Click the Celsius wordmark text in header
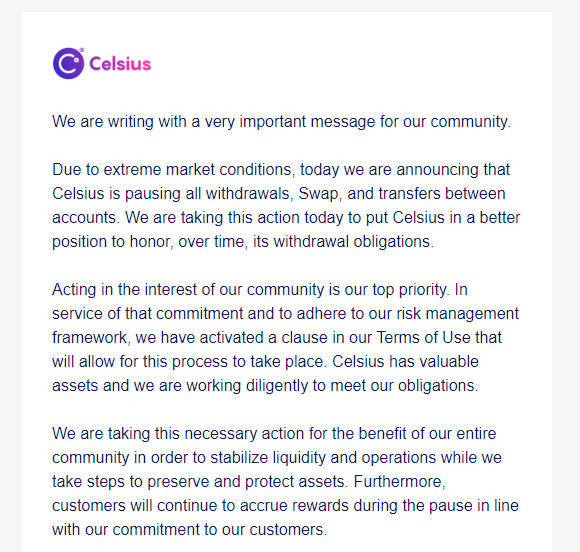Viewport: 580px width, 552px height. pos(120,64)
